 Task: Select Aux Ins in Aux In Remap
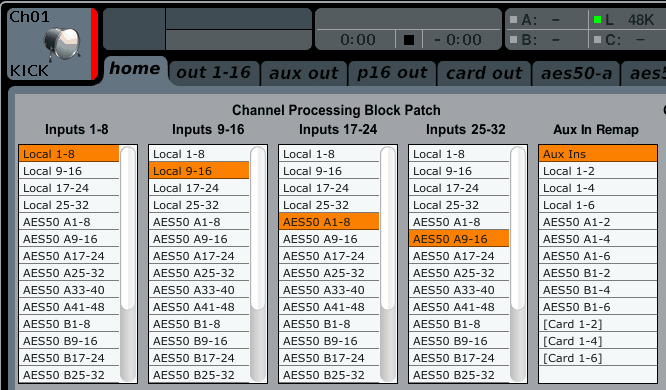point(598,154)
